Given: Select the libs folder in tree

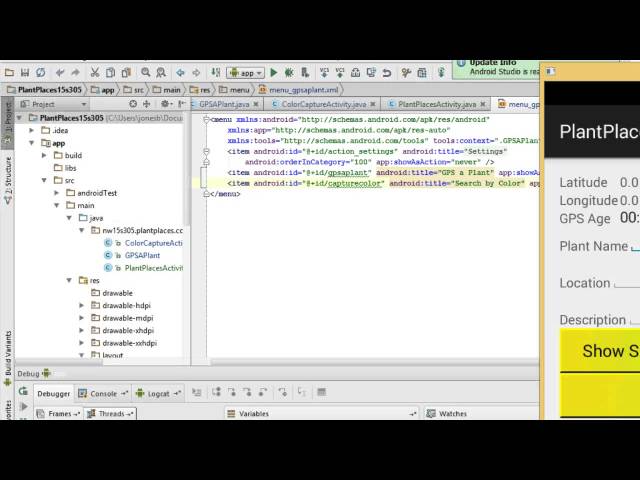Looking at the screenshot, I should point(65,168).
